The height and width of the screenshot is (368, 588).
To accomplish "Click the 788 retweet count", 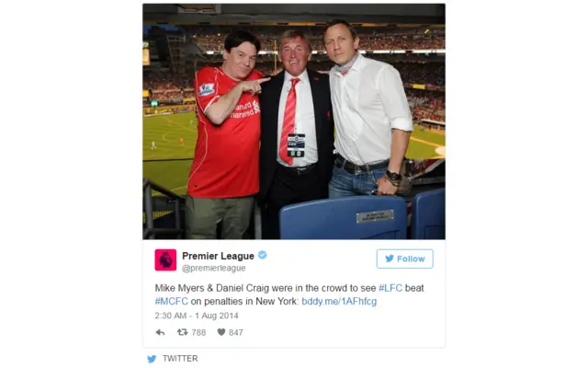I will 198,332.
